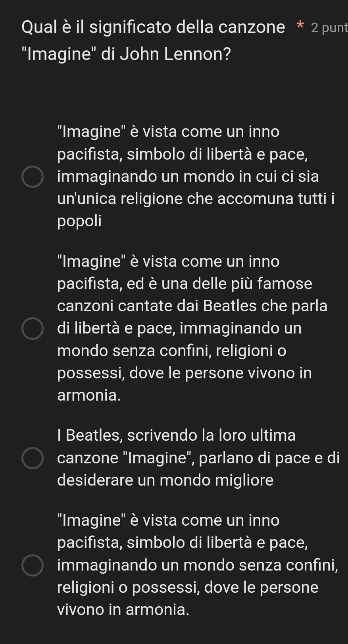Click the answer text 'un'unica religione che accomuna tutti i'
This screenshot has width=348, height=644.
(196, 198)
